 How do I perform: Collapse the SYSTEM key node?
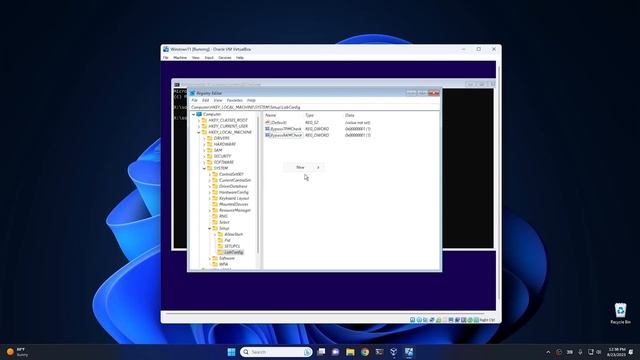click(204, 168)
